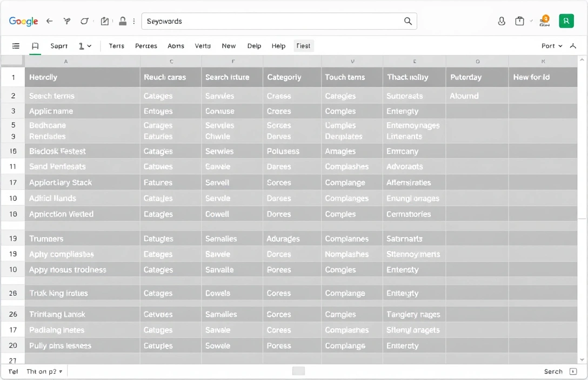This screenshot has width=588, height=380.
Task: Click the Polusess cell
Action: [292, 151]
